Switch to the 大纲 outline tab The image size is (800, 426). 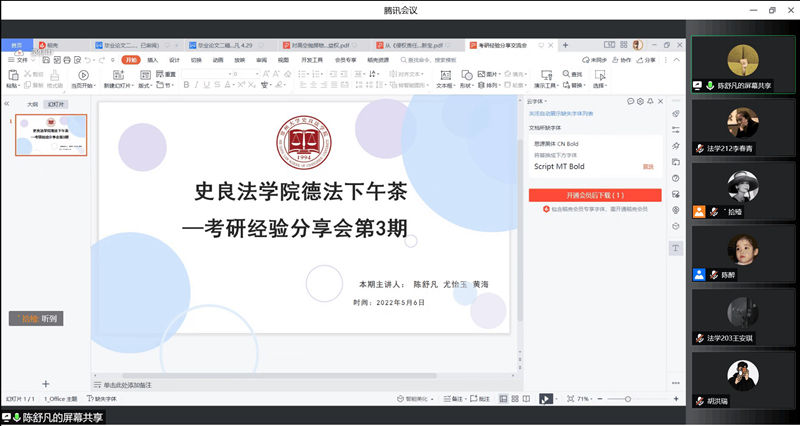tap(32, 103)
